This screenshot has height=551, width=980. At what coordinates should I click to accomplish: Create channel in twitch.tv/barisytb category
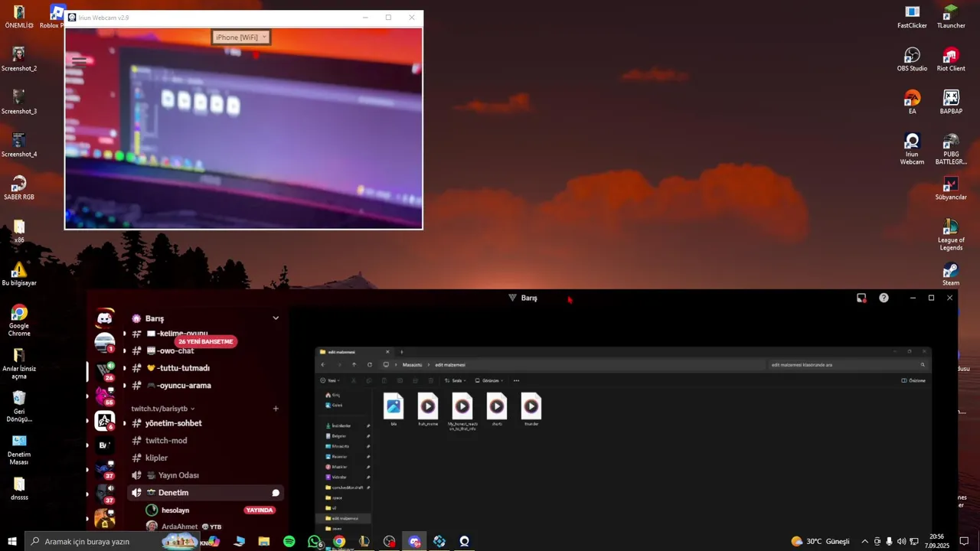point(276,409)
